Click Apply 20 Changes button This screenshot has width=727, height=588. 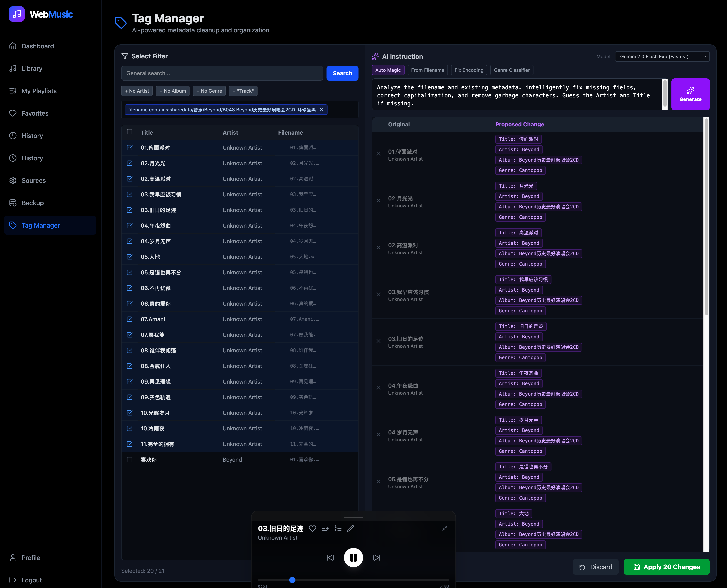(666, 567)
